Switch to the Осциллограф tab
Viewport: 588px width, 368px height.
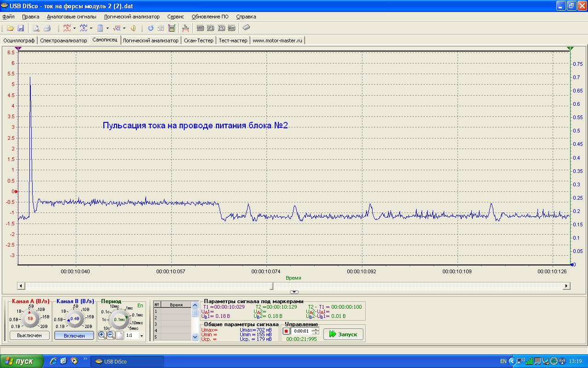point(19,40)
